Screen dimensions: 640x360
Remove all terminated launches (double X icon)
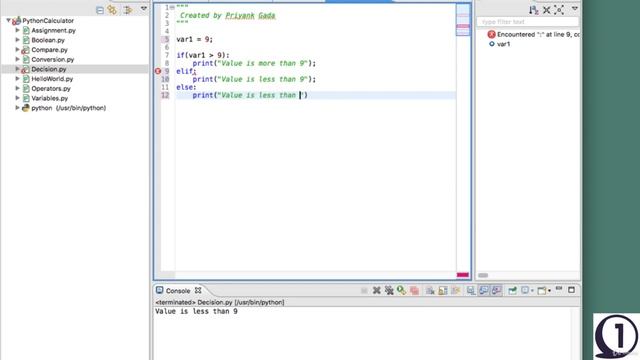click(389, 291)
